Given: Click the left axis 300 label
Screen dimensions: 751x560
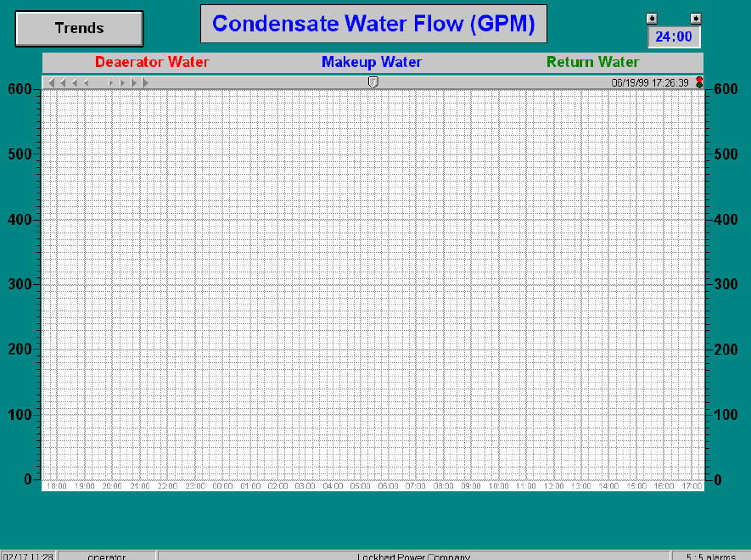Looking at the screenshot, I should tap(20, 284).
